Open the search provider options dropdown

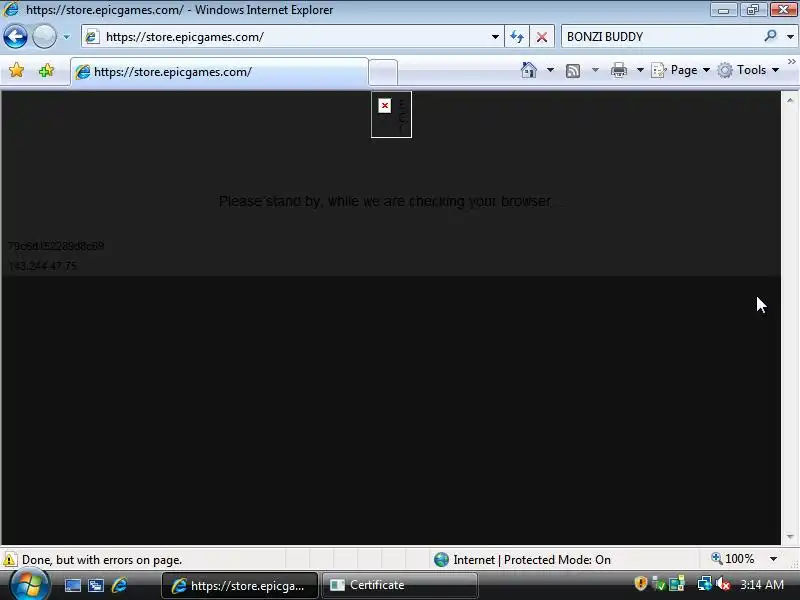pos(790,37)
